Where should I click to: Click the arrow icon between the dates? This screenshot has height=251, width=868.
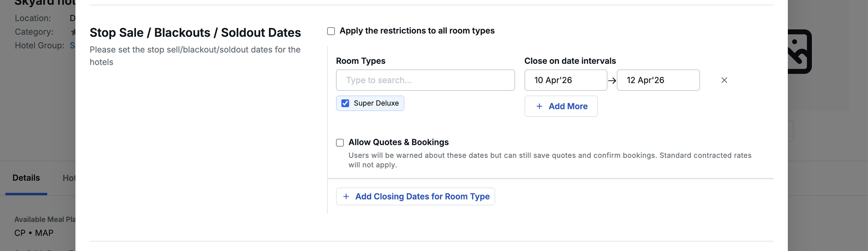coord(612,81)
